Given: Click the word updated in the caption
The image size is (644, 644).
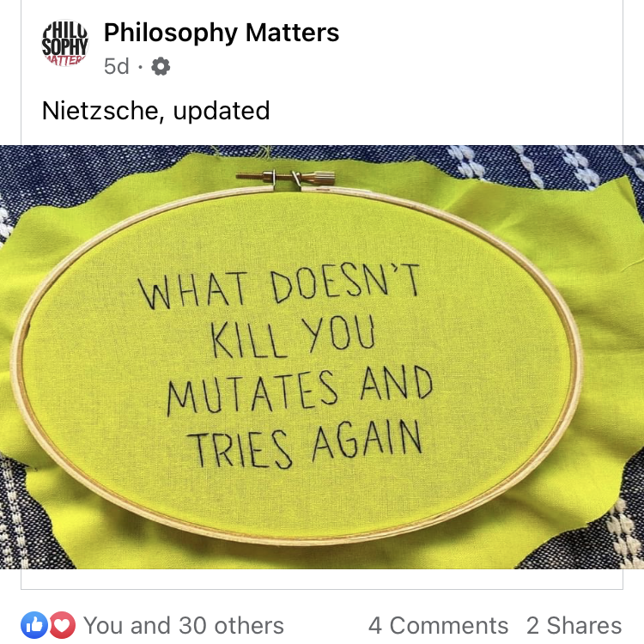Looking at the screenshot, I should point(222,111).
